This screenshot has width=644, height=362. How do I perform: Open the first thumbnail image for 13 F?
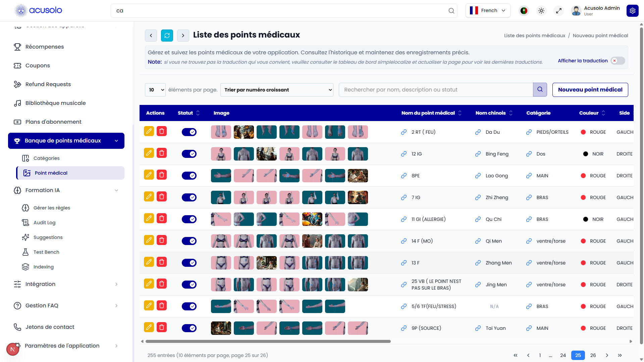(221, 263)
